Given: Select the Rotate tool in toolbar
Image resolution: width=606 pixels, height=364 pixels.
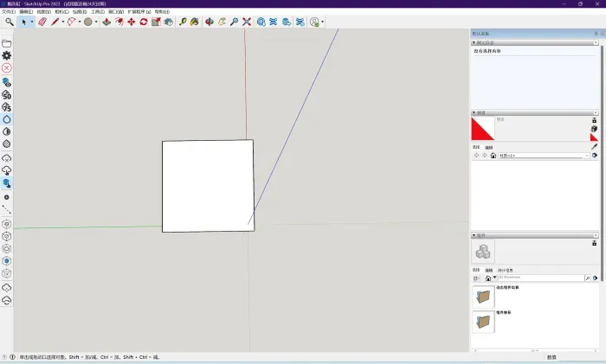Looking at the screenshot, I should click(x=144, y=22).
